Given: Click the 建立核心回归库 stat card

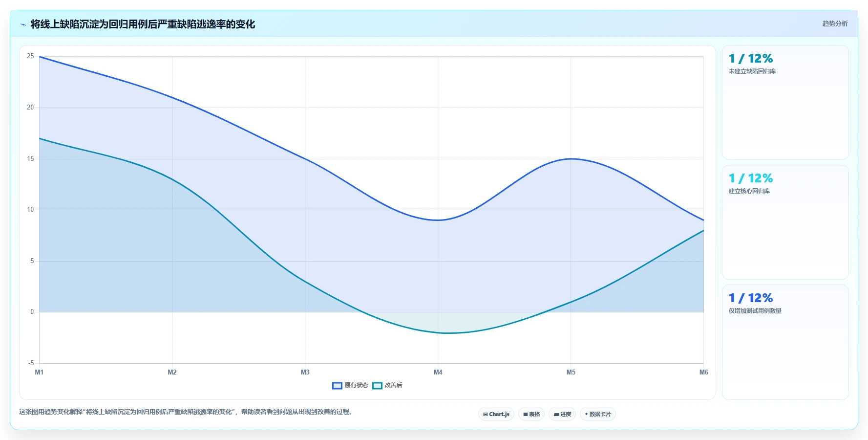Looking at the screenshot, I should click(x=785, y=222).
